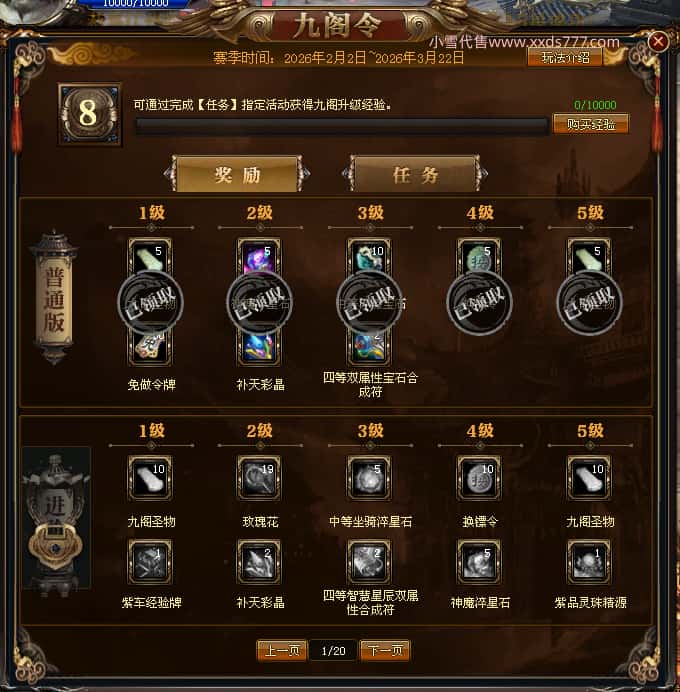Click the 中等坐骑淬星石 reward icon
680x692 pixels.
click(x=369, y=478)
